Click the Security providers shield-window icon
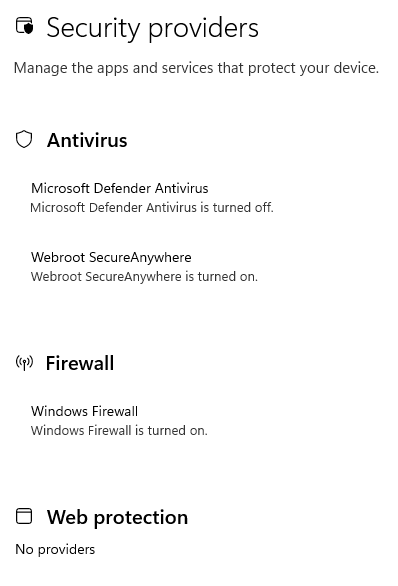The height and width of the screenshot is (586, 398). (x=25, y=26)
